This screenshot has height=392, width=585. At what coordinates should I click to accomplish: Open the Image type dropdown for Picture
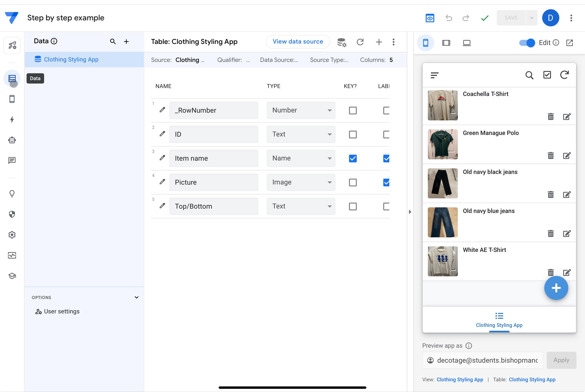pos(301,182)
